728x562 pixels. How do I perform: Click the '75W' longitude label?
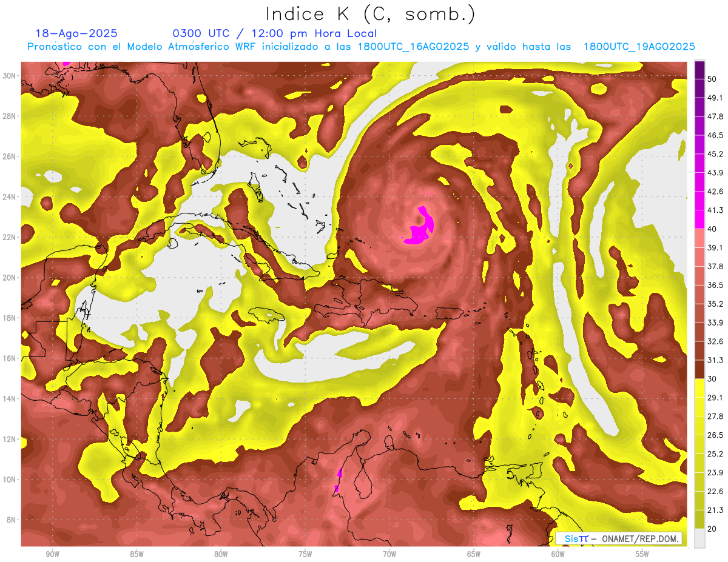[305, 555]
